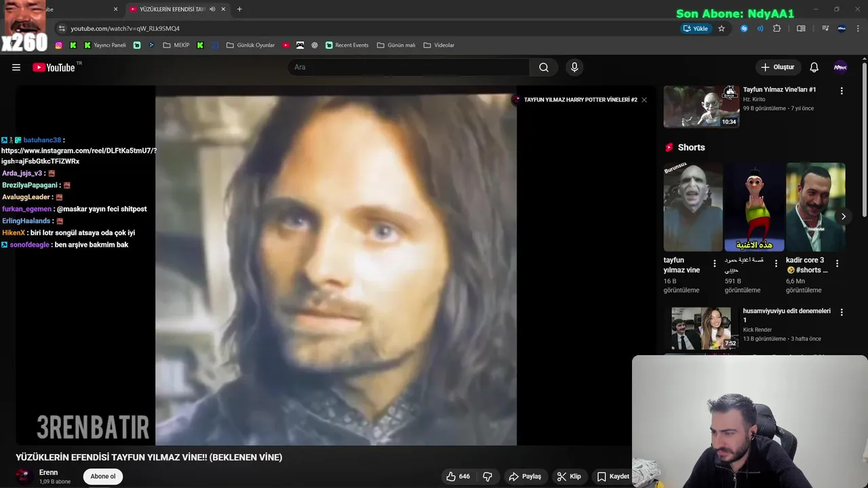
Task: View site information icon in address bar
Action: pos(62,28)
